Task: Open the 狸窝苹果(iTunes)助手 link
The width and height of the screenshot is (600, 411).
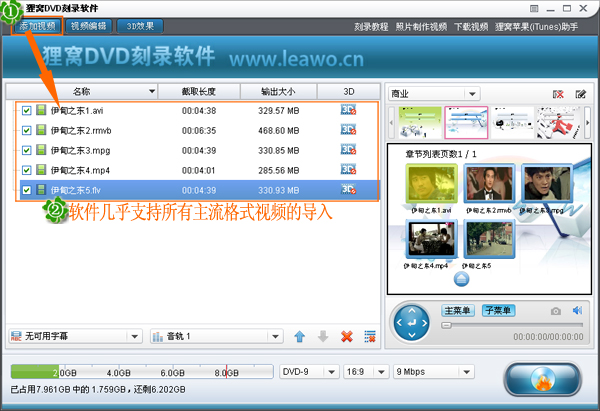Action: tap(536, 27)
